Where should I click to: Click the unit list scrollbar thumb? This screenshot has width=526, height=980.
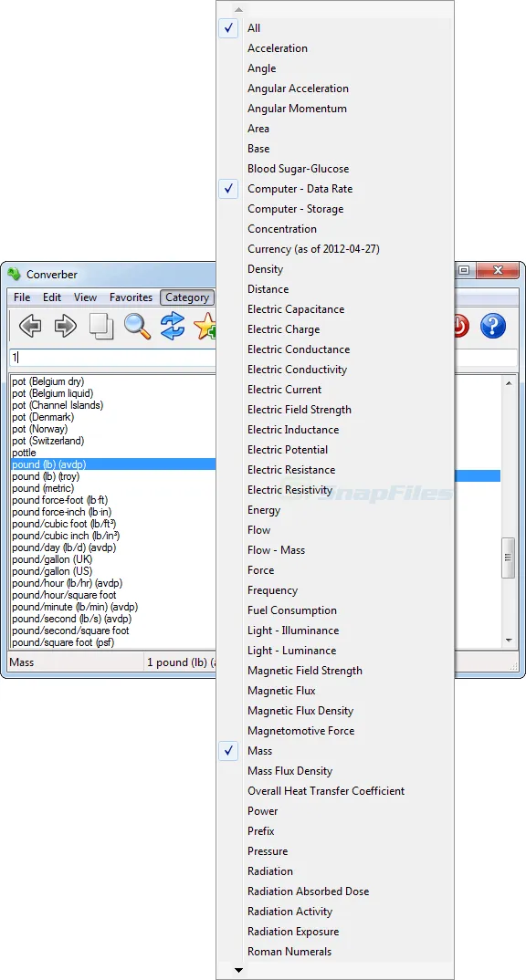pos(509,558)
